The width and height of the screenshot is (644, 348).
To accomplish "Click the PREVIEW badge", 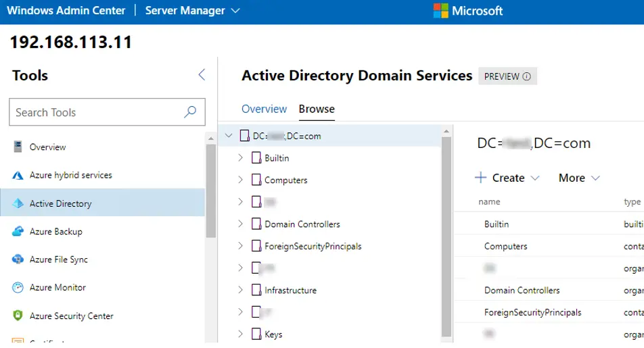I will [507, 76].
